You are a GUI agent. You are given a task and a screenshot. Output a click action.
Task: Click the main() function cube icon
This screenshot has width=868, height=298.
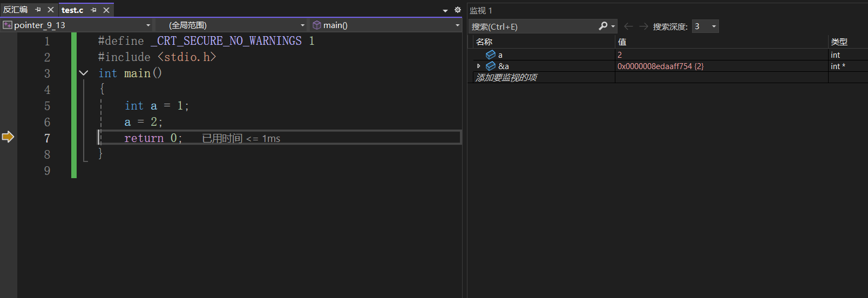pos(317,25)
